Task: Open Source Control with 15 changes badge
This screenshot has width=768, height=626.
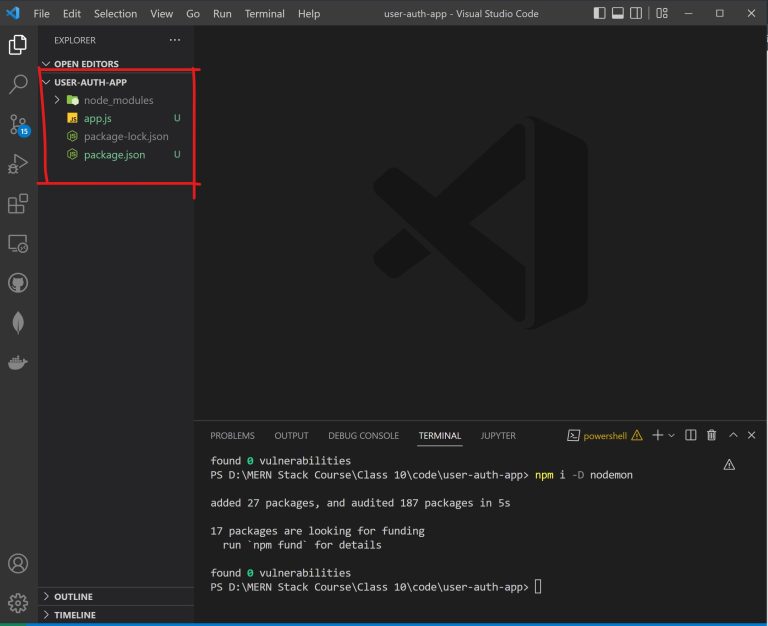Action: [x=18, y=124]
